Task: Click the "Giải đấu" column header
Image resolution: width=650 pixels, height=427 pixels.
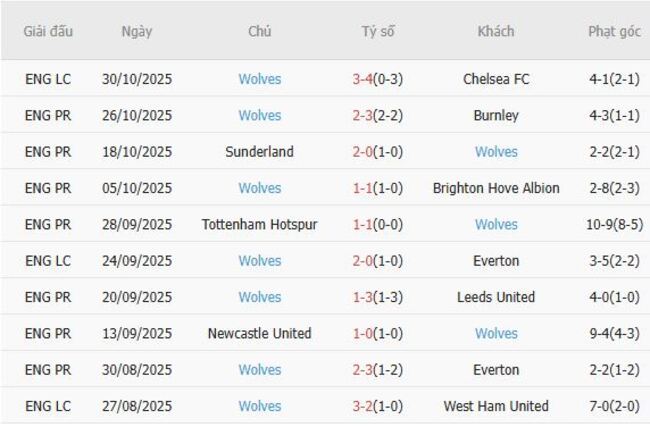Action: [48, 31]
